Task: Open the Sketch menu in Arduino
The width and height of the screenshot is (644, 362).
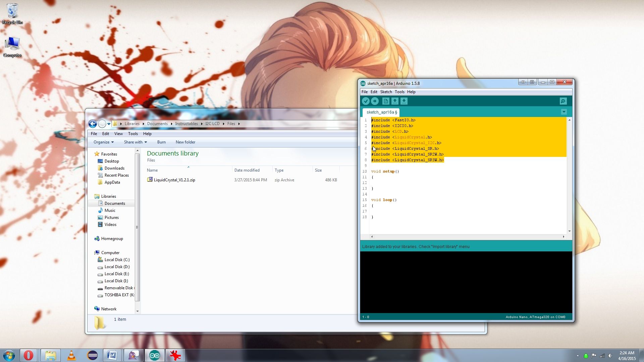Action: (x=386, y=92)
